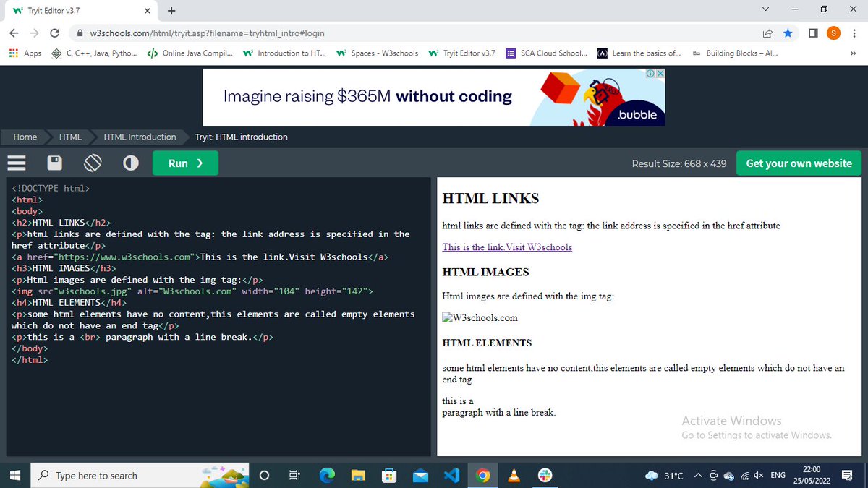
Task: Run the HTML code
Action: [x=185, y=163]
